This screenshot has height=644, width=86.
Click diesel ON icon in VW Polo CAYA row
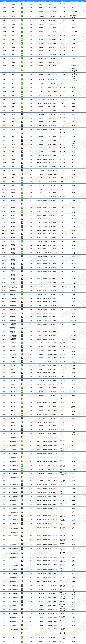pos(22,426)
